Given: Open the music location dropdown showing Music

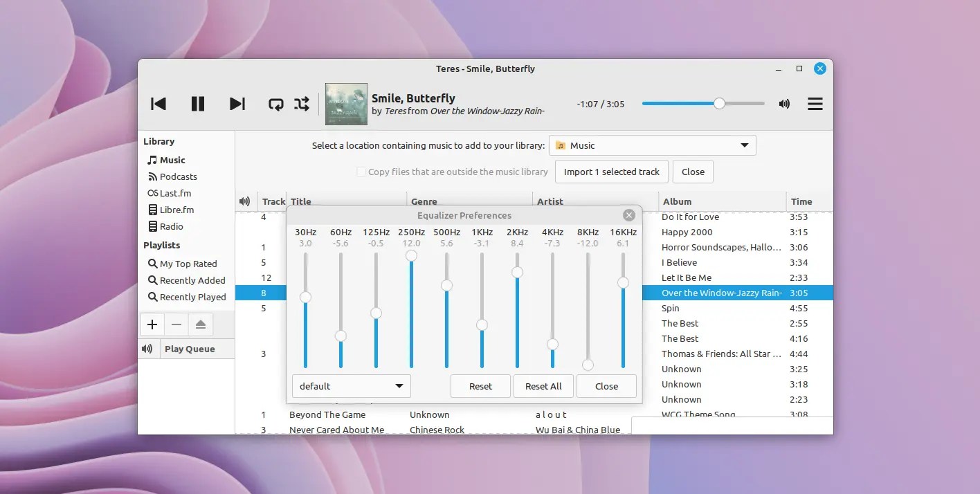Looking at the screenshot, I should [651, 145].
